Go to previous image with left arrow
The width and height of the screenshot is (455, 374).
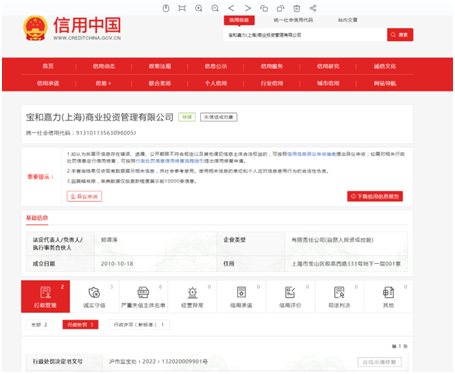[231, 8]
